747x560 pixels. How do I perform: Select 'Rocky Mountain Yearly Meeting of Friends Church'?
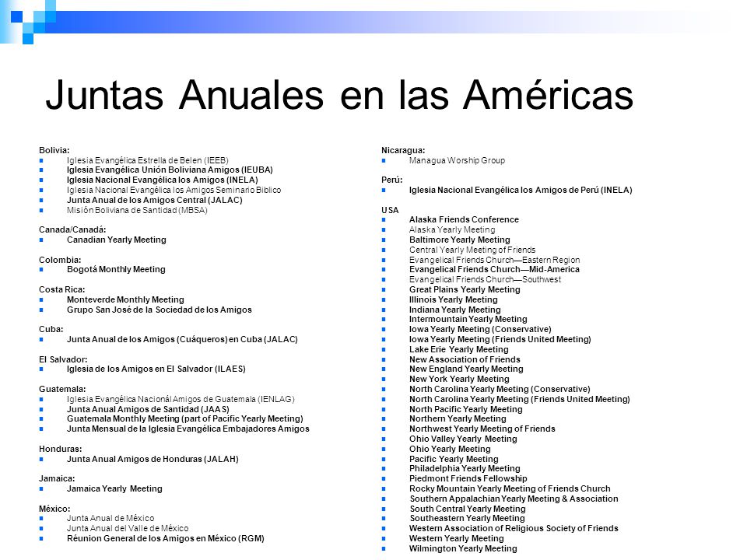coord(510,488)
